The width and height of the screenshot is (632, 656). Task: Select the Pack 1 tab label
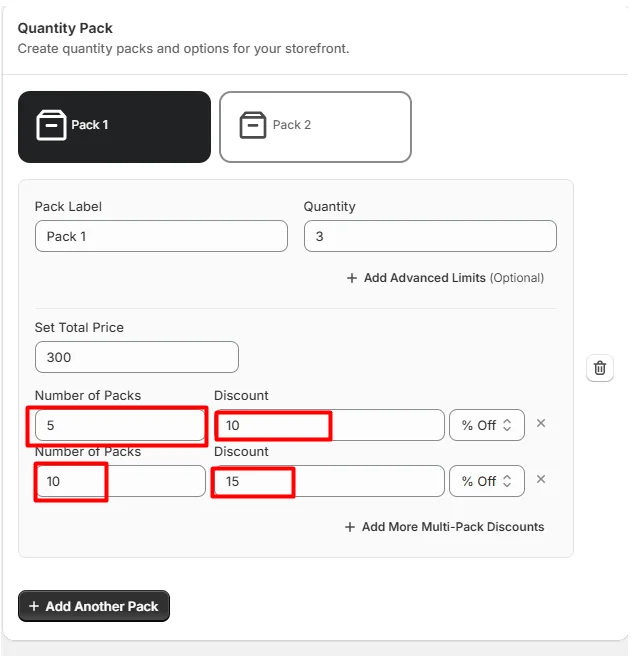coord(90,125)
